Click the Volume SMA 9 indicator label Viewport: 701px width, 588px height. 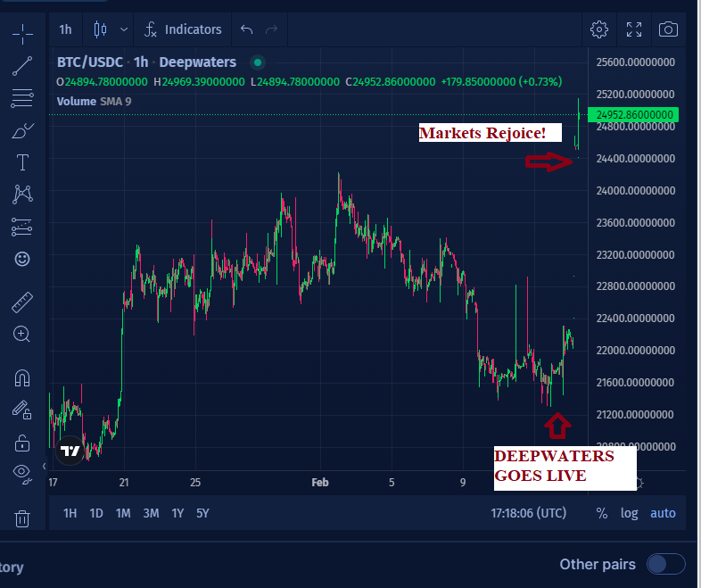coord(94,102)
